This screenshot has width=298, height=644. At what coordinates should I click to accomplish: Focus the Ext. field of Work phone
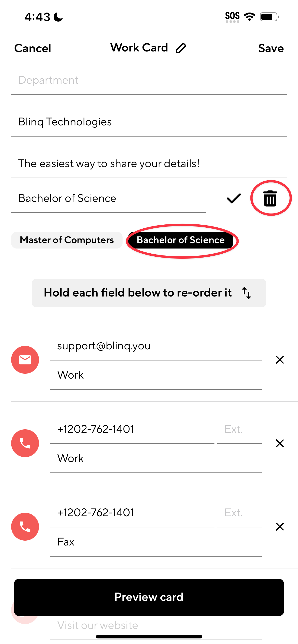pos(240,430)
